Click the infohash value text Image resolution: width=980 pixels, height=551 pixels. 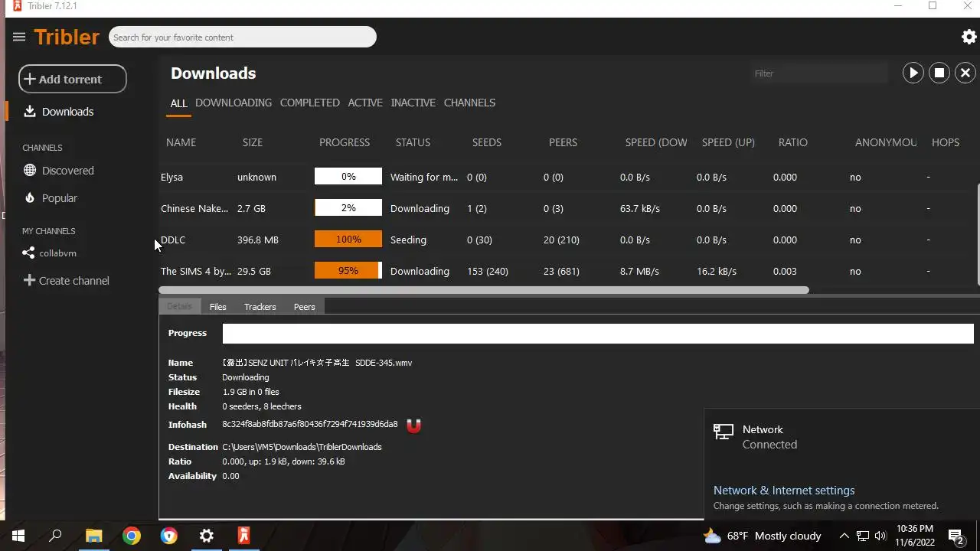[310, 424]
